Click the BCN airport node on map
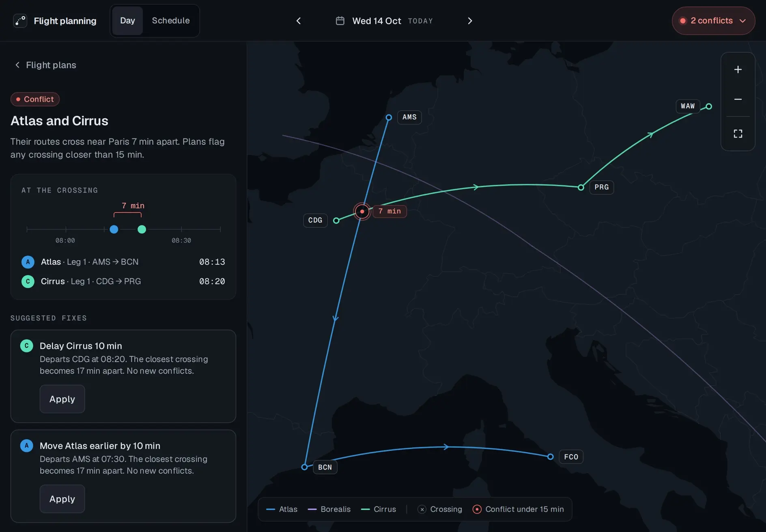This screenshot has width=766, height=532. [x=304, y=467]
